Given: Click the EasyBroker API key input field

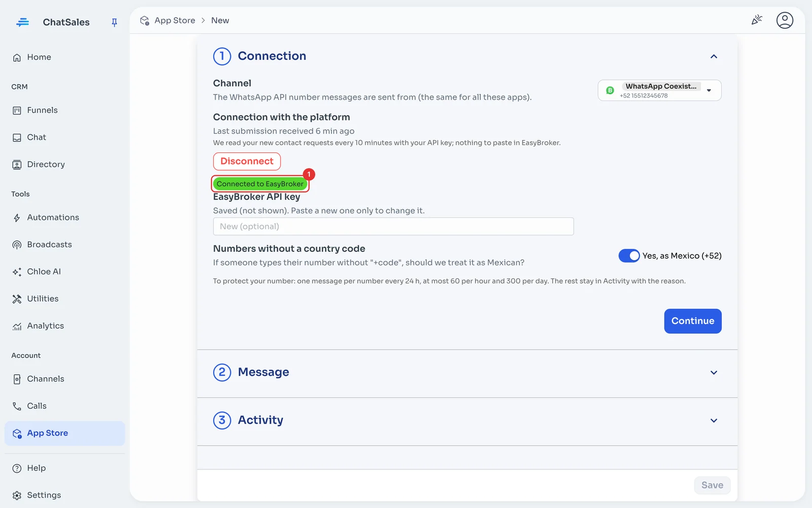Looking at the screenshot, I should click(x=393, y=227).
